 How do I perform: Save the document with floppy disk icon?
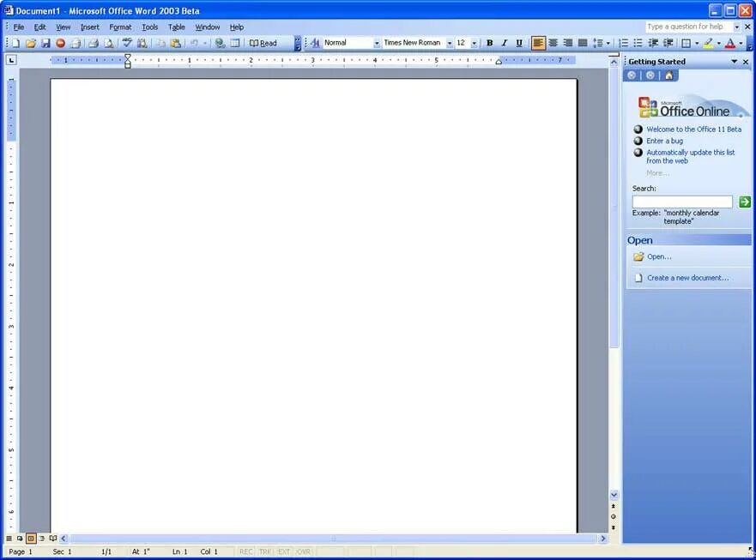point(45,44)
